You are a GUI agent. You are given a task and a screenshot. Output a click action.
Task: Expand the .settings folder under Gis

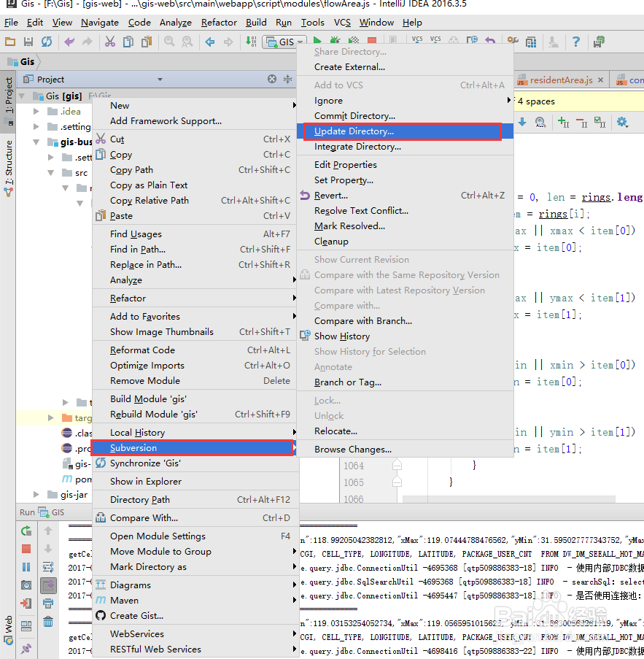[36, 126]
